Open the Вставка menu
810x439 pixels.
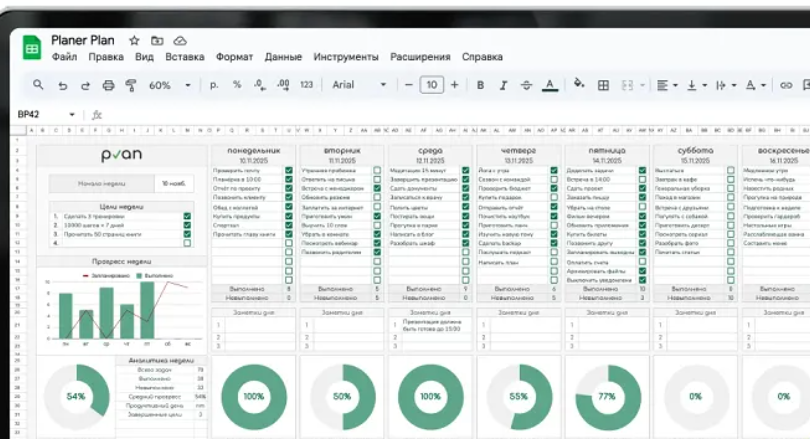184,57
